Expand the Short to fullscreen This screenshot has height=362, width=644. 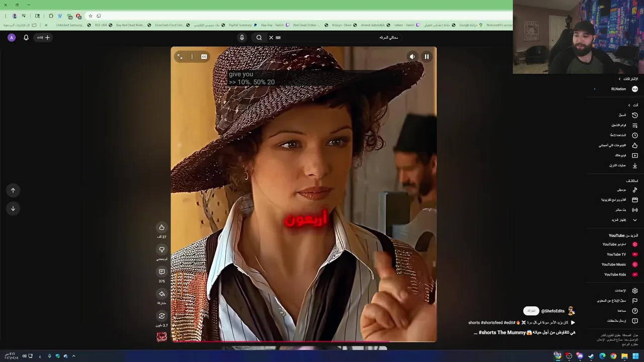point(180,57)
